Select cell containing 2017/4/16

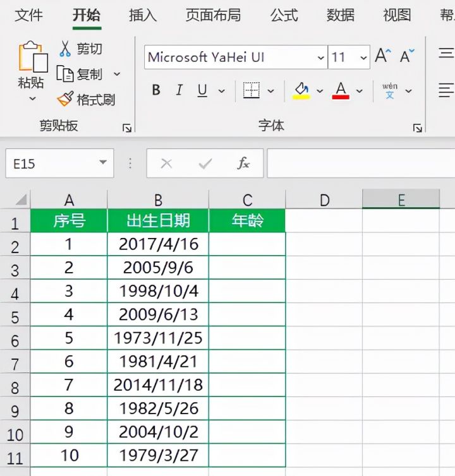click(x=158, y=244)
